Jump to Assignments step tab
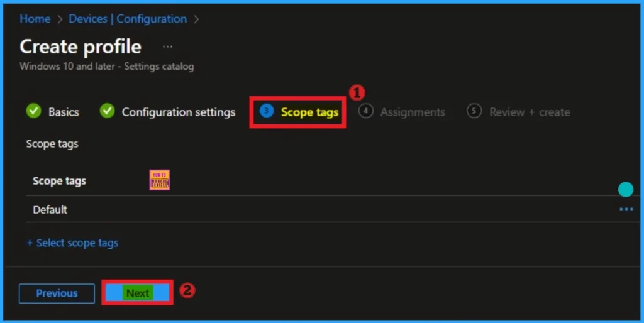The height and width of the screenshot is (323, 644). (x=402, y=112)
